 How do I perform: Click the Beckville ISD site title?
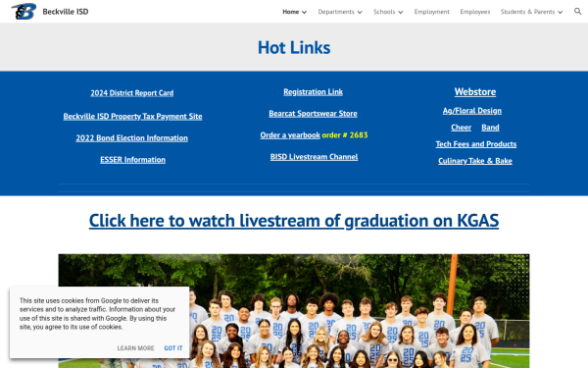point(66,12)
